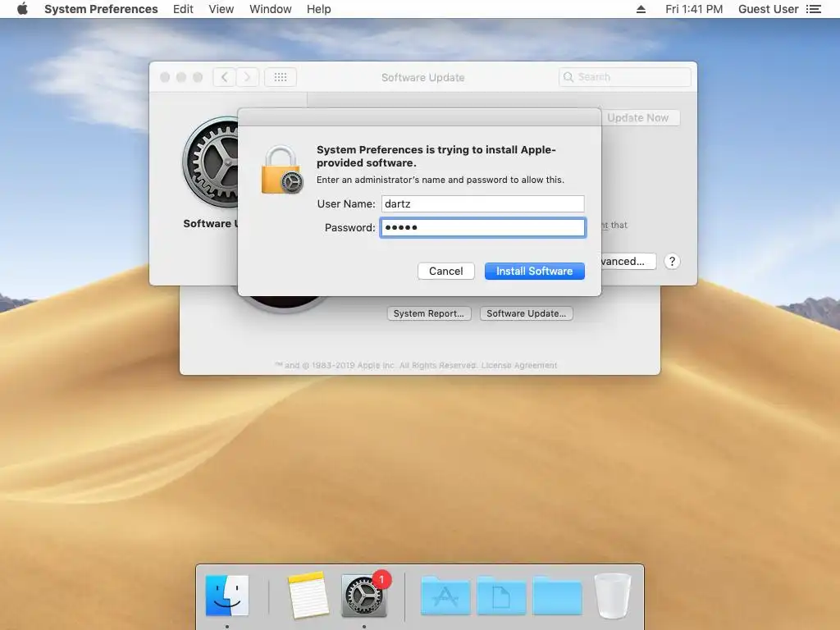
Task: Click the Password field
Action: pyautogui.click(x=482, y=228)
